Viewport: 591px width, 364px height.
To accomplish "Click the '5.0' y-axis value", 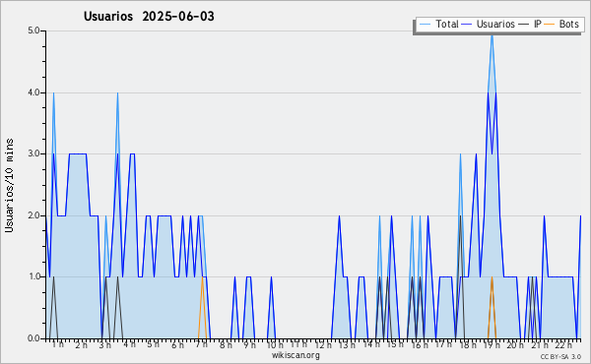I will (33, 30).
